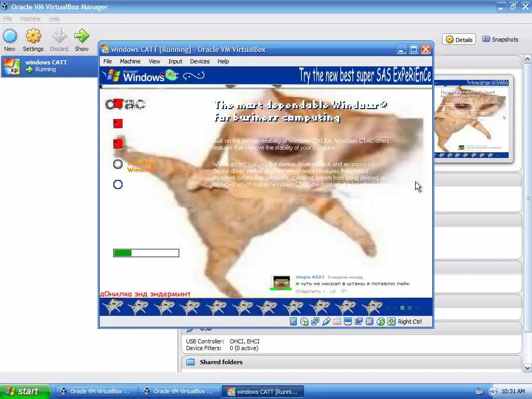532x399 pixels.
Task: Click the CPU virtualization status icon
Action: click(x=370, y=322)
